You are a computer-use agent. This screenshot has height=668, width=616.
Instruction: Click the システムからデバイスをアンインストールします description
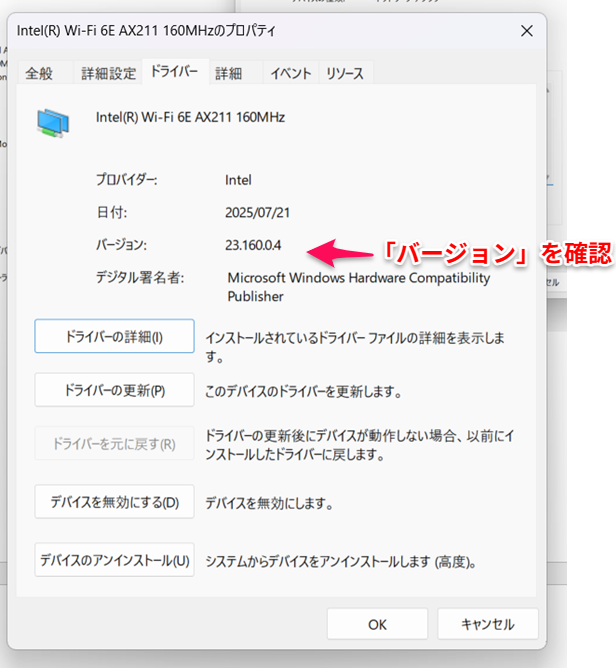click(x=341, y=562)
